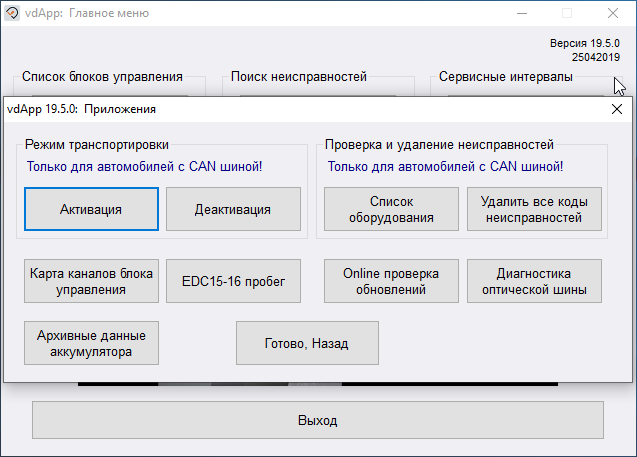Image resolution: width=637 pixels, height=457 pixels.
Task: Minimize the Главное меню window
Action: coord(521,13)
